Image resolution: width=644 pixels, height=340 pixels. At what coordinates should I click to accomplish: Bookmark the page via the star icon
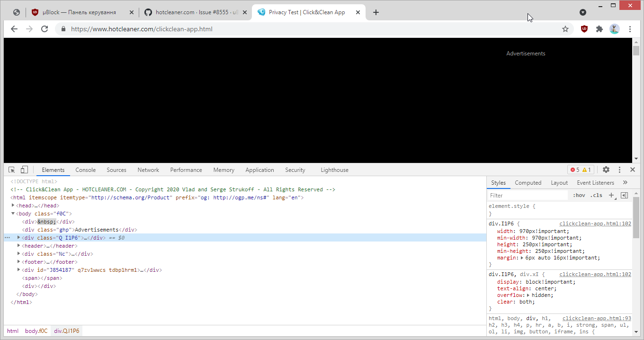pos(565,29)
